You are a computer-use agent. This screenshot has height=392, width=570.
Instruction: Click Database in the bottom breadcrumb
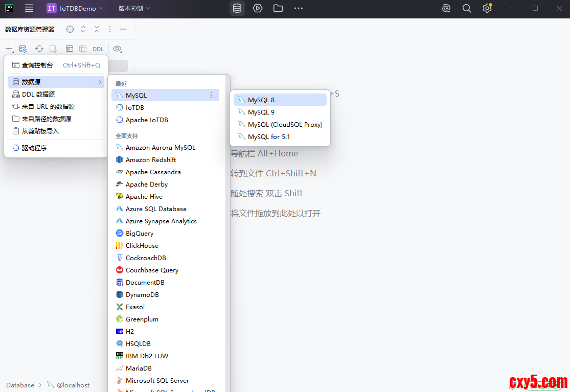[x=20, y=385]
